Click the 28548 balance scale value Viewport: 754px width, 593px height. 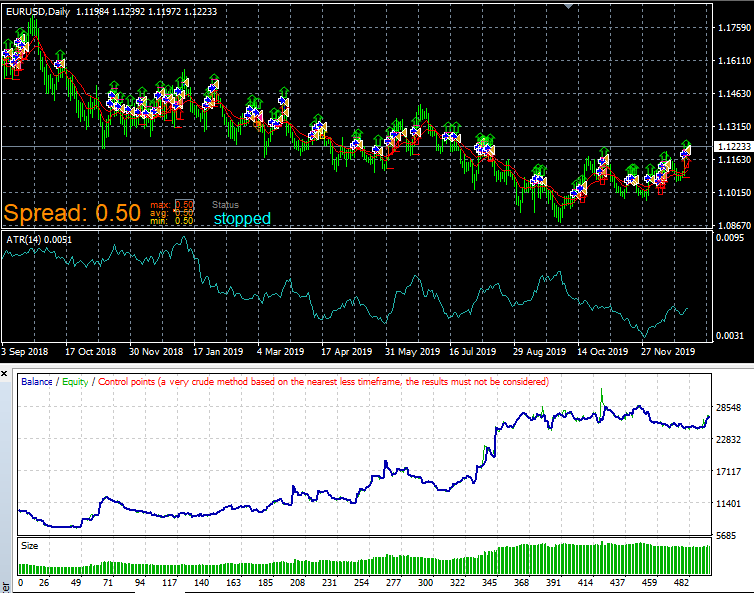click(x=728, y=407)
